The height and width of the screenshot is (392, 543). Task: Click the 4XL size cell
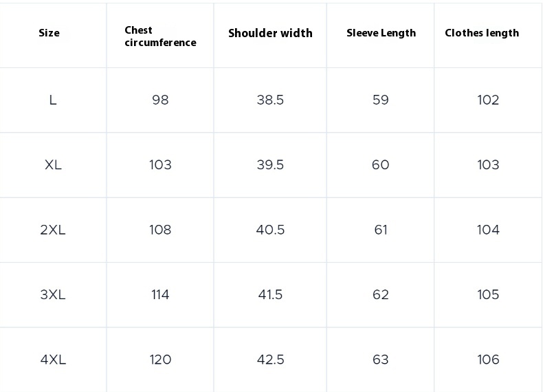click(53, 360)
